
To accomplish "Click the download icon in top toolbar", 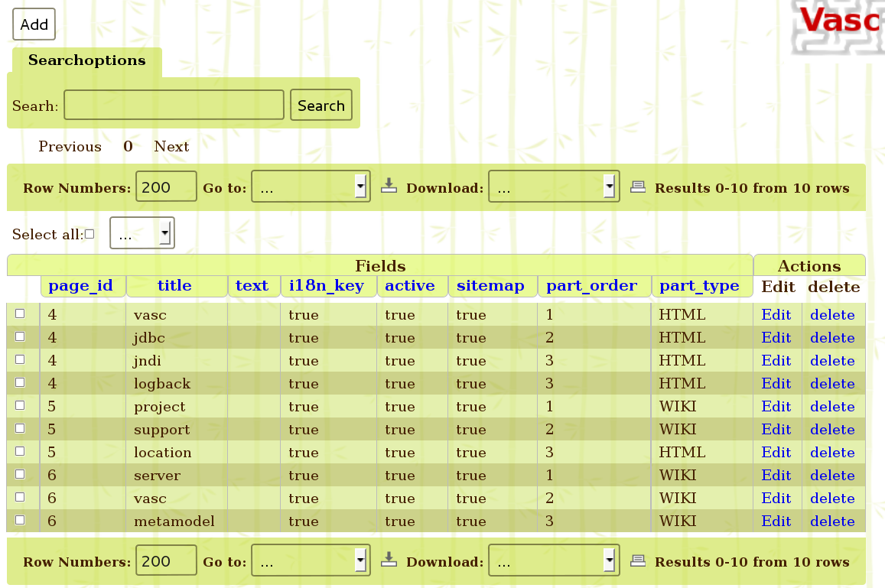I will pyautogui.click(x=389, y=186).
